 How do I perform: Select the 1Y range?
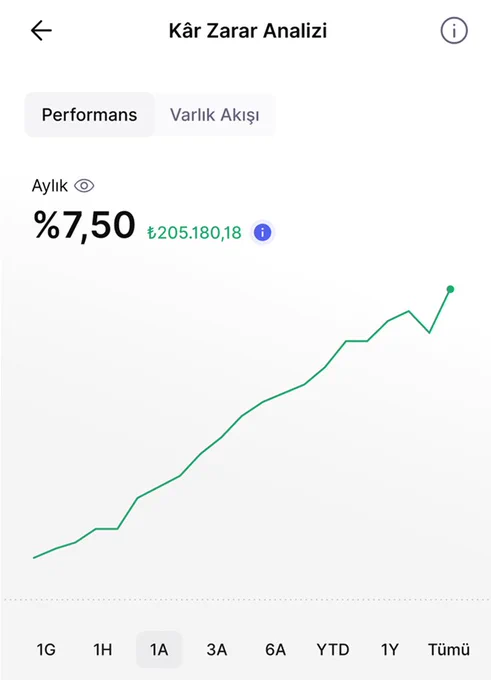click(x=390, y=650)
